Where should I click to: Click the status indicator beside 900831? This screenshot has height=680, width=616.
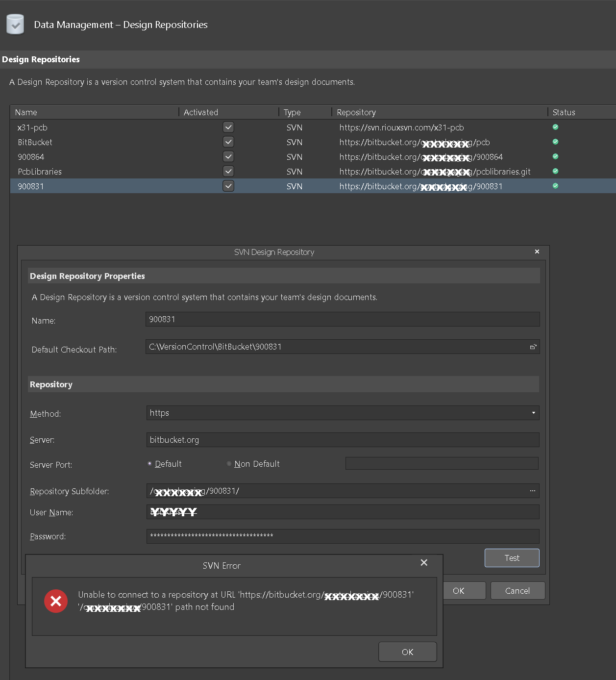(x=555, y=186)
